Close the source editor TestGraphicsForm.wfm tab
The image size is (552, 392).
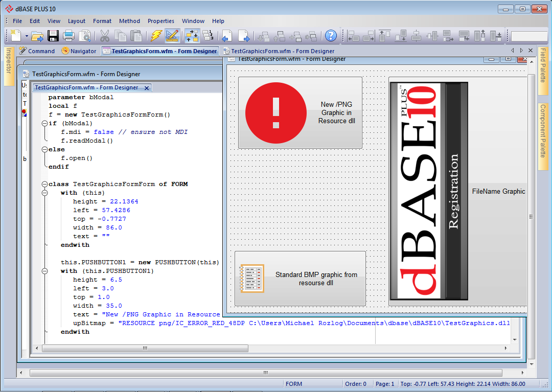(x=147, y=88)
